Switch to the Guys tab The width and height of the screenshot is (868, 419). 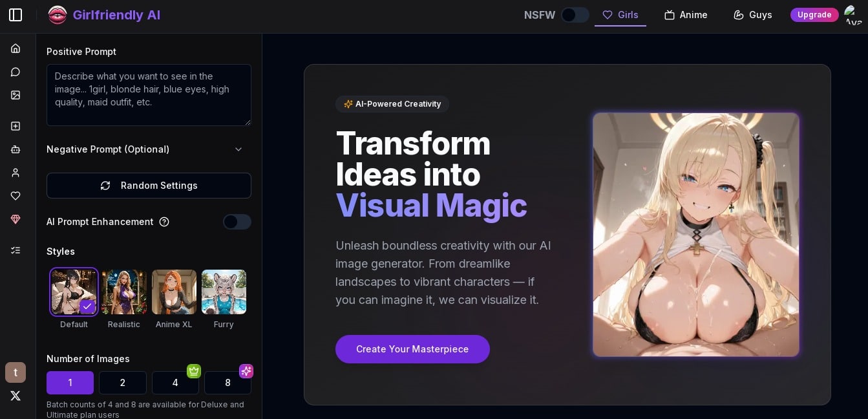tap(753, 15)
